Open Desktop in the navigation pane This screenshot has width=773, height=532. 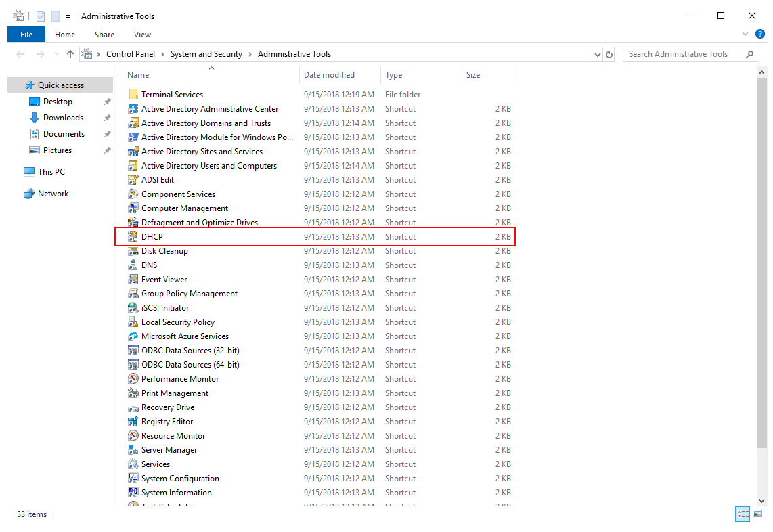point(58,102)
